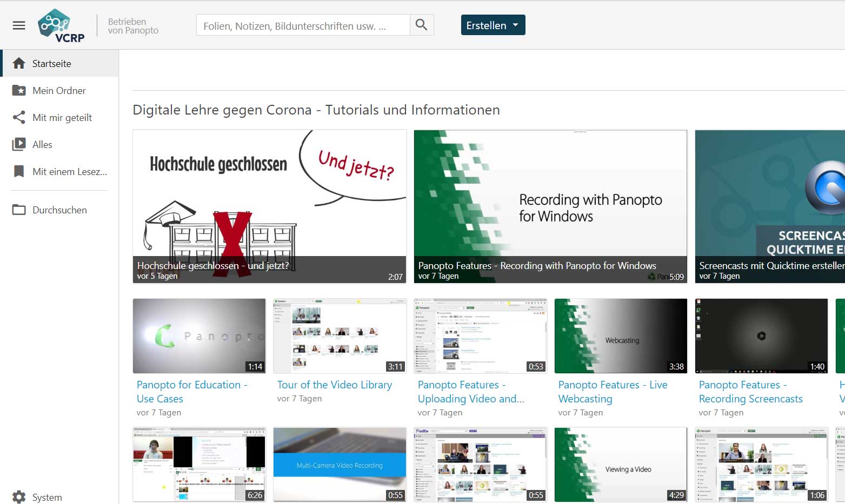Open the bookmark icon for Lesezeichen
Viewport: 845px width, 504px height.
tap(19, 171)
